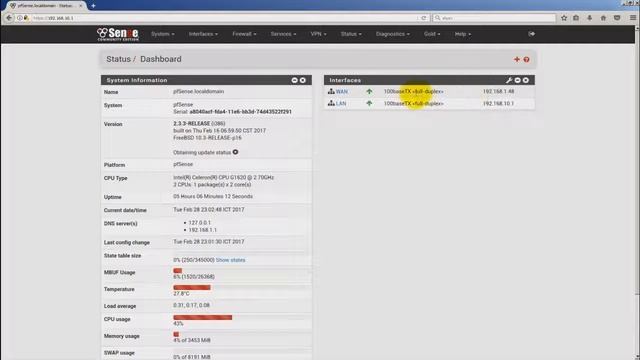This screenshot has height=360, width=640.
Task: Click the LAN interface link
Action: click(x=341, y=104)
